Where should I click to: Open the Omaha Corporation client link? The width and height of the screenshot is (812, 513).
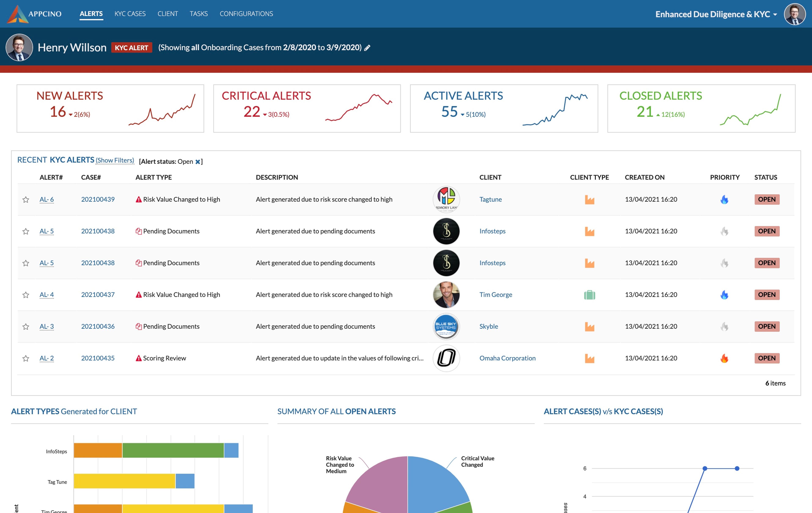coord(507,358)
